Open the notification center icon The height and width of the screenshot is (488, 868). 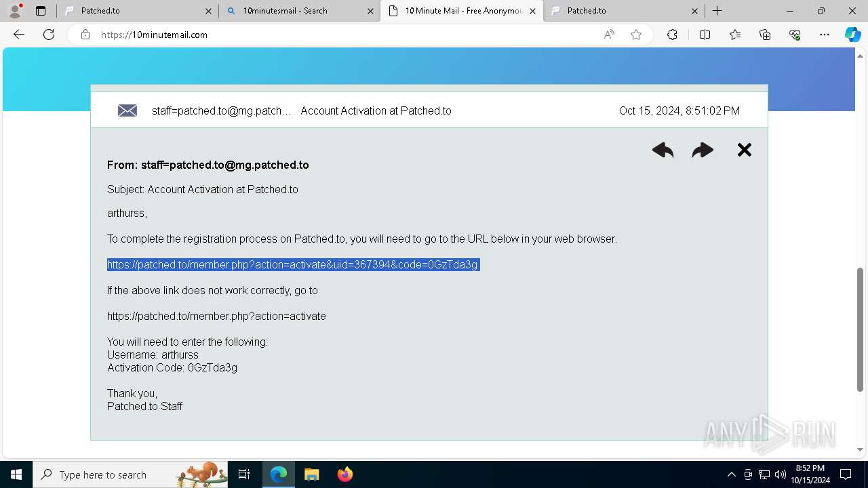[846, 474]
